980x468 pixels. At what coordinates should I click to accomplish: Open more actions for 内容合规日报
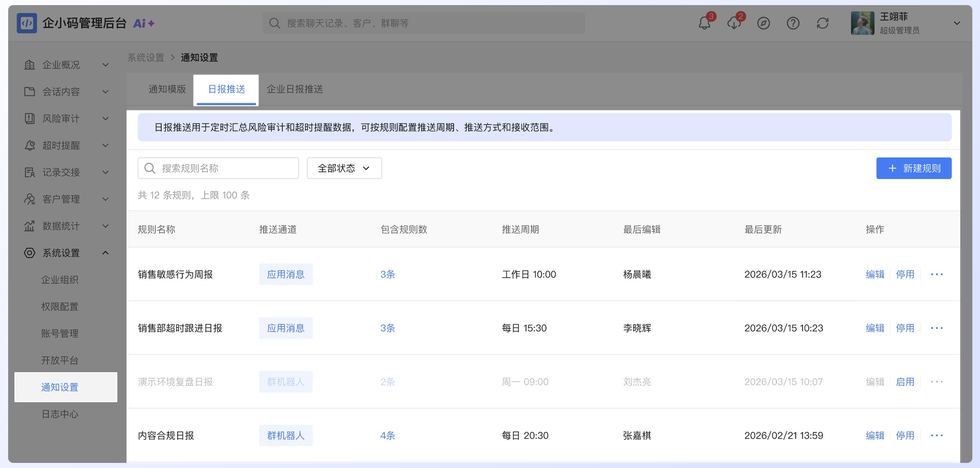coord(937,435)
